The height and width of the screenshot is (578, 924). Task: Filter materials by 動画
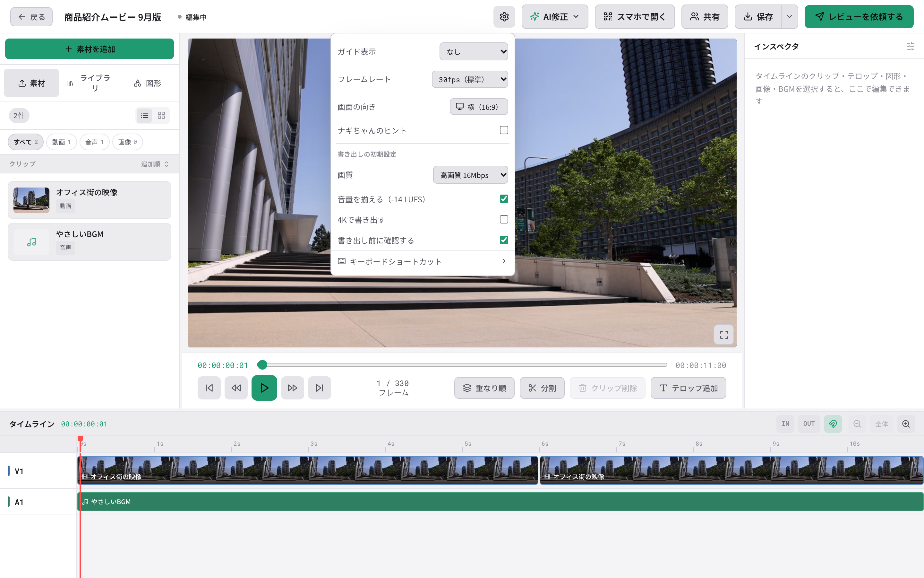pos(62,142)
